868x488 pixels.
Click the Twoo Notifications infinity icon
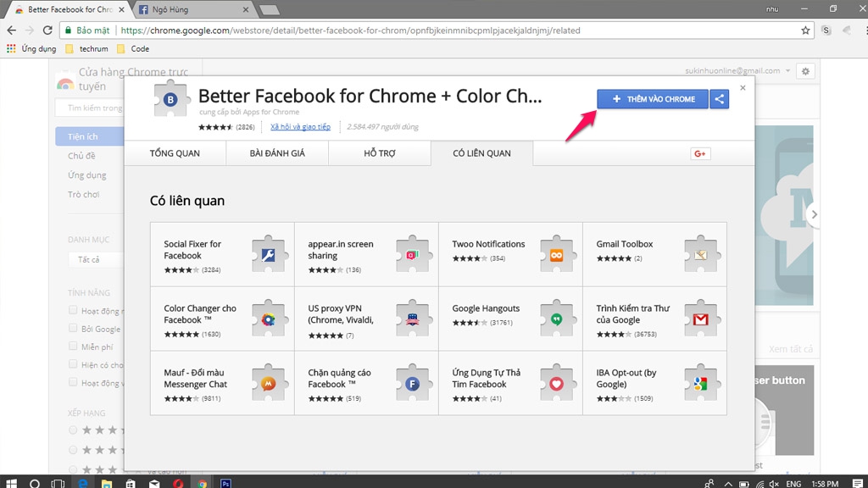click(x=556, y=254)
